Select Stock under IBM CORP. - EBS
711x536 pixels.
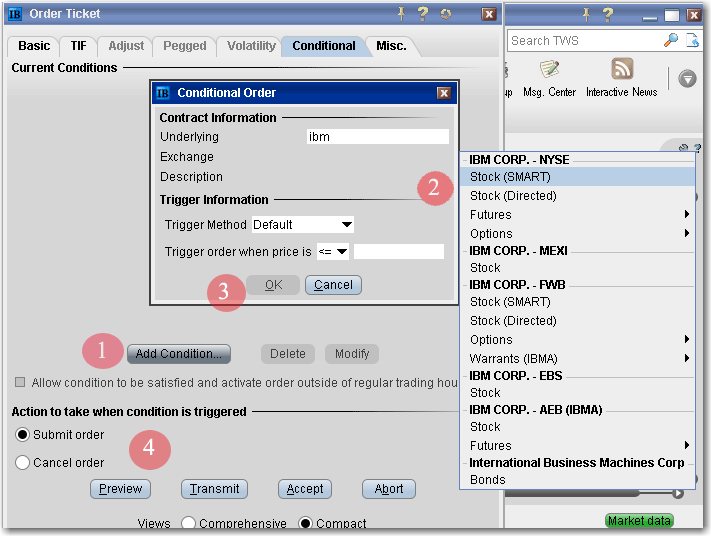577,393
